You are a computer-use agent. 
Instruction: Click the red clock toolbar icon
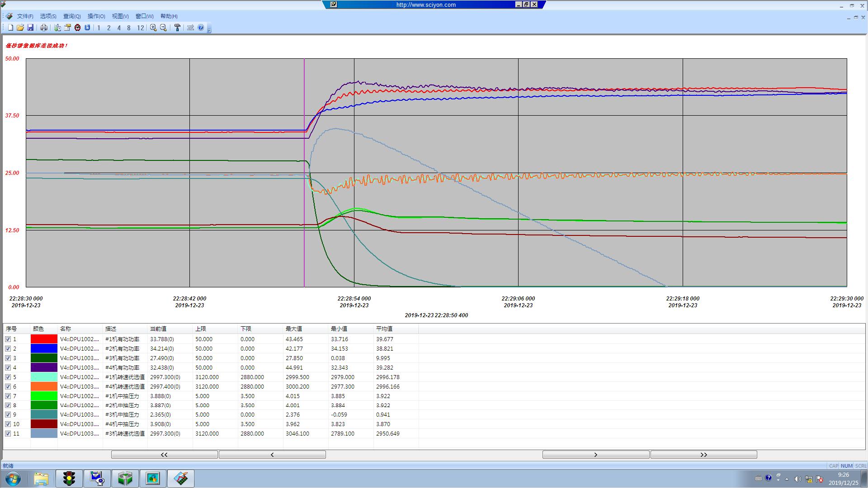pyautogui.click(x=77, y=28)
